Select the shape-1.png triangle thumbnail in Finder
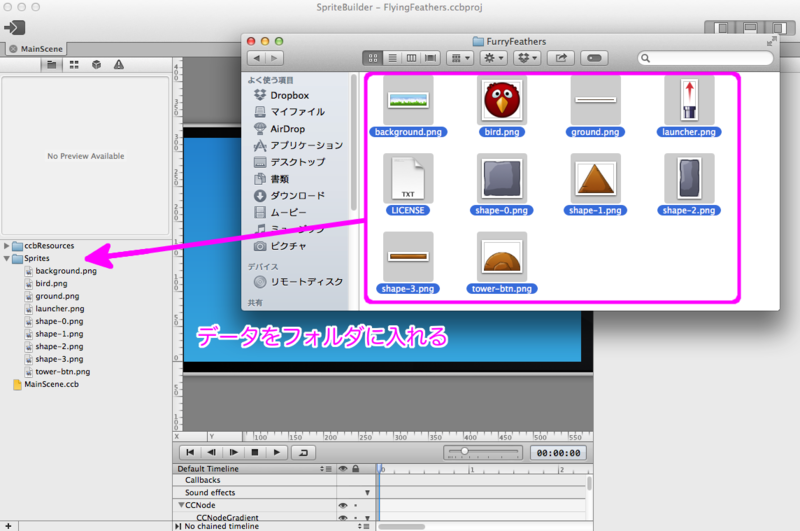 pos(595,179)
